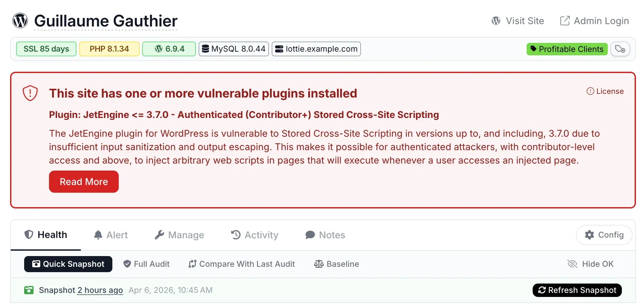The width and height of the screenshot is (644, 307).
Task: Select Full Audit
Action: tap(146, 264)
